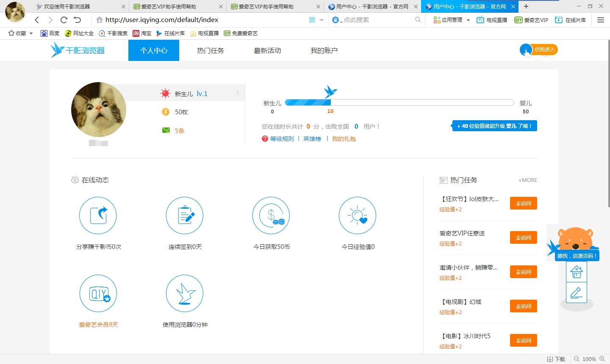The height and width of the screenshot is (364, 610).
Task: Click the 50枚 coin icon
Action: coord(166,112)
